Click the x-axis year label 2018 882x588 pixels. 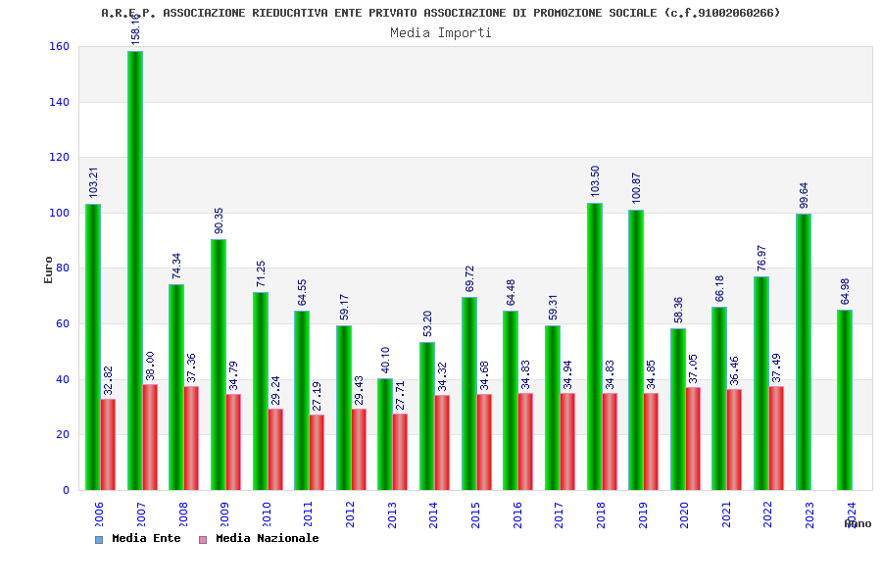(601, 514)
